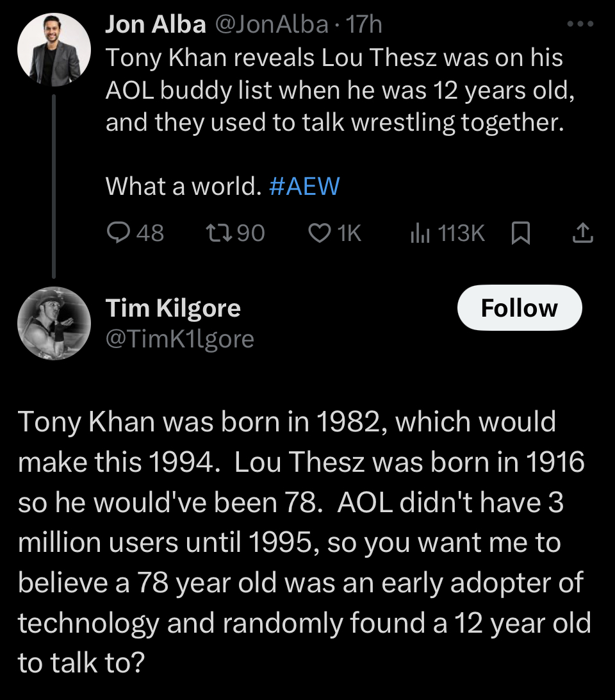The width and height of the screenshot is (615, 700).
Task: Like Jon Alba's tweet with the heart
Action: pyautogui.click(x=318, y=233)
